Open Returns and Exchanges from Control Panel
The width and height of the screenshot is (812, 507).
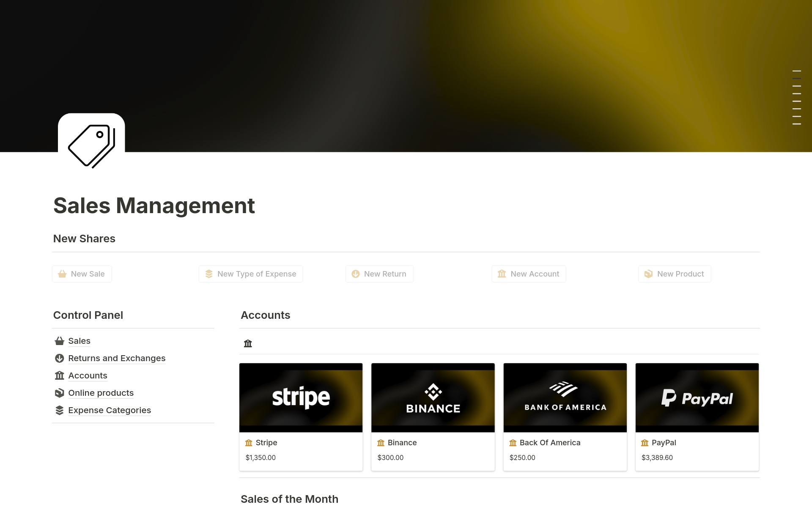pos(117,358)
